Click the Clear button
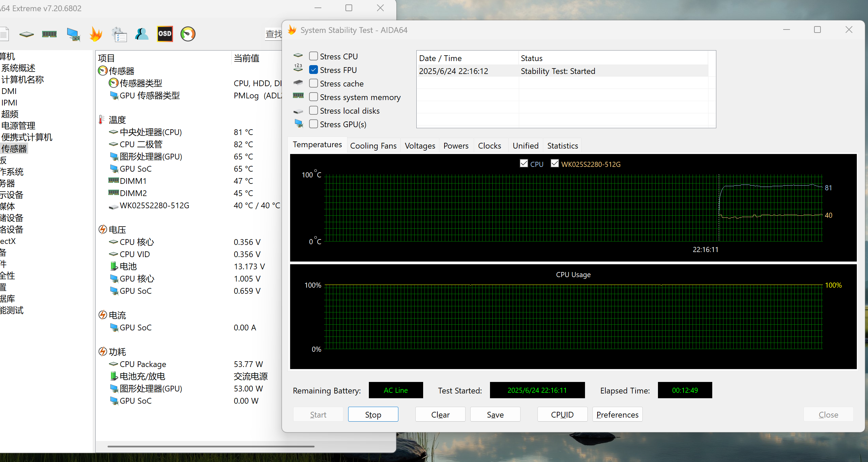The width and height of the screenshot is (868, 462). (440, 415)
